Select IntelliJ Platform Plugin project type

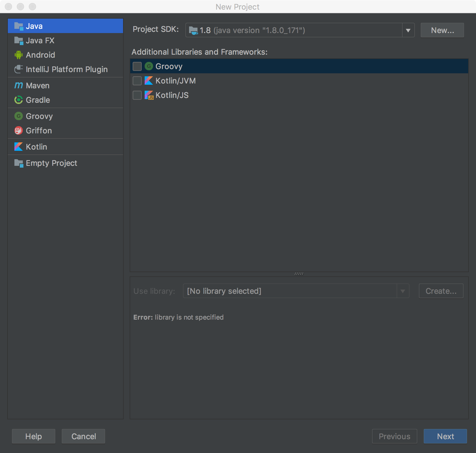tap(65, 69)
